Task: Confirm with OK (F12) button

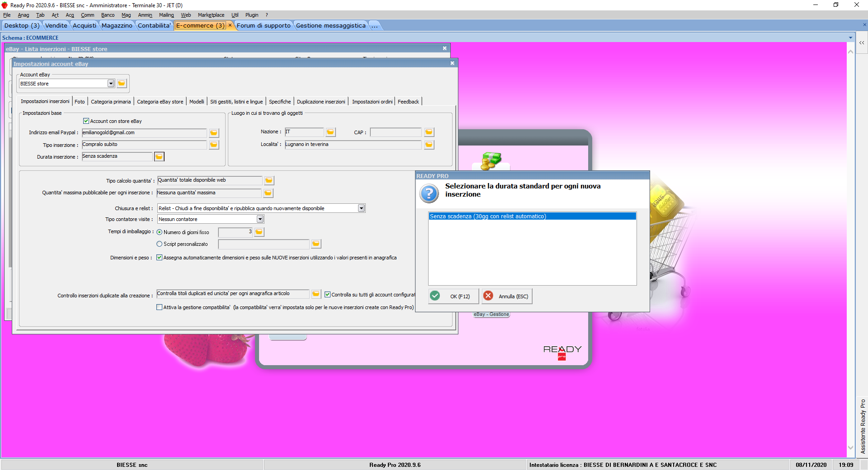Action: [x=453, y=296]
